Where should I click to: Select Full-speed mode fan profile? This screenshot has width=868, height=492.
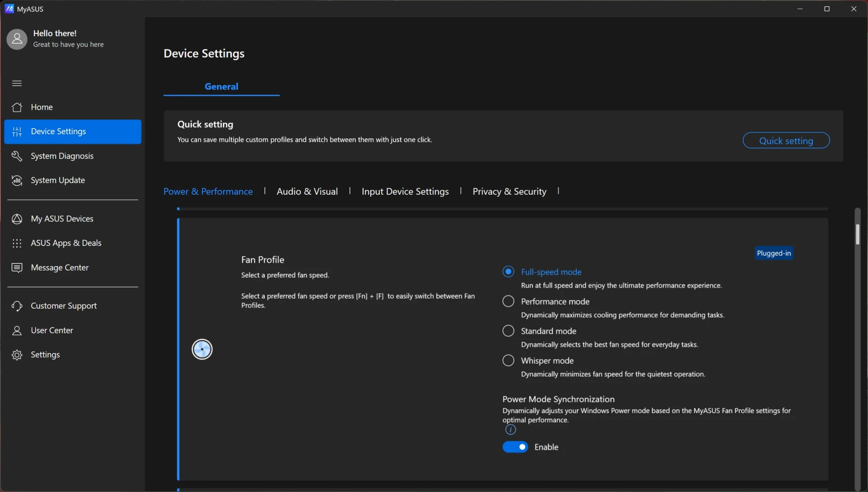tap(508, 272)
